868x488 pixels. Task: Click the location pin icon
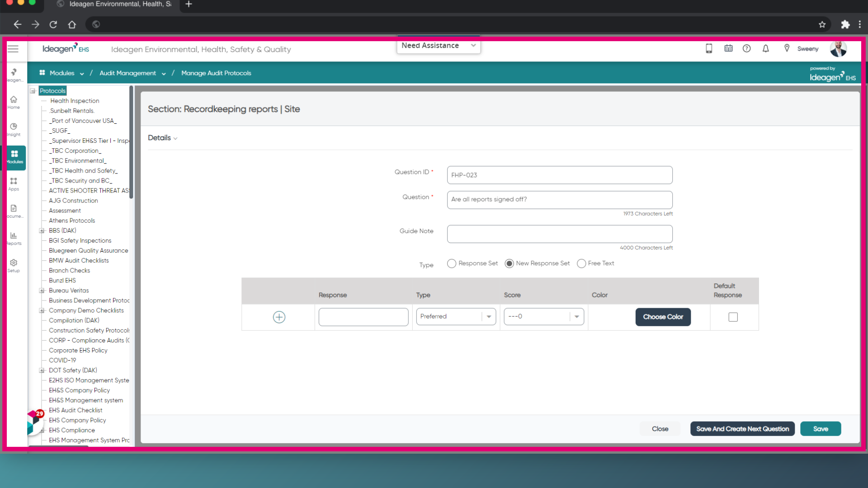787,48
